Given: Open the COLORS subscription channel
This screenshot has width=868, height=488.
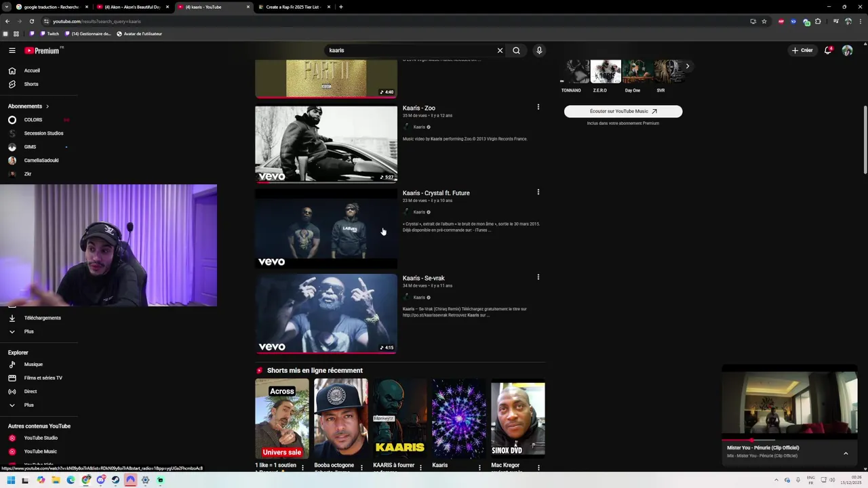Looking at the screenshot, I should click(33, 120).
